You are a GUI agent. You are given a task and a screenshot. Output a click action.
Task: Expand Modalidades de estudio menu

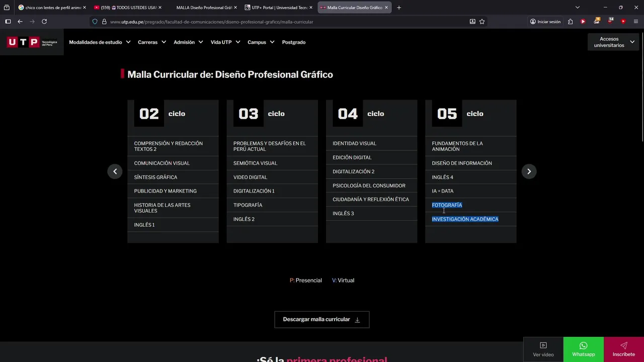click(x=100, y=42)
